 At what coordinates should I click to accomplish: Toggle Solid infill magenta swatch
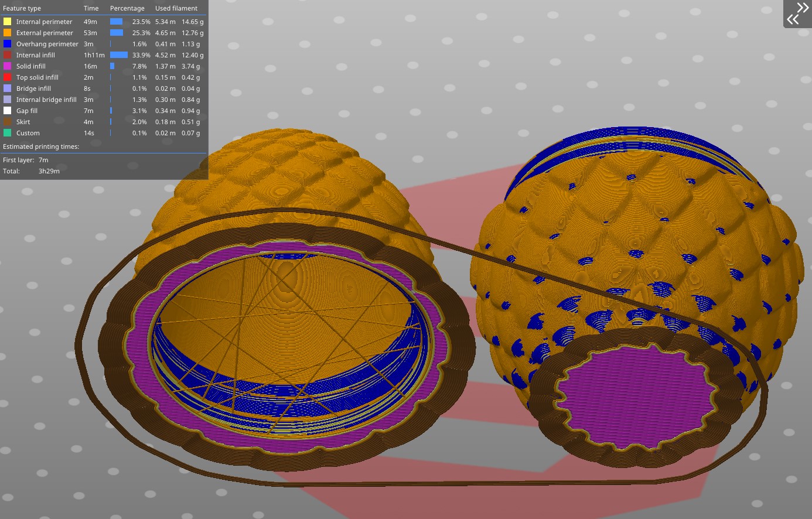click(x=7, y=66)
